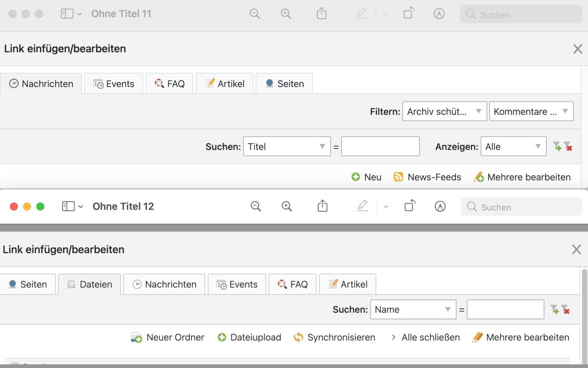Open the Kommentare filter dropdown
Viewport: 588px width, 368px height.
coord(531,112)
